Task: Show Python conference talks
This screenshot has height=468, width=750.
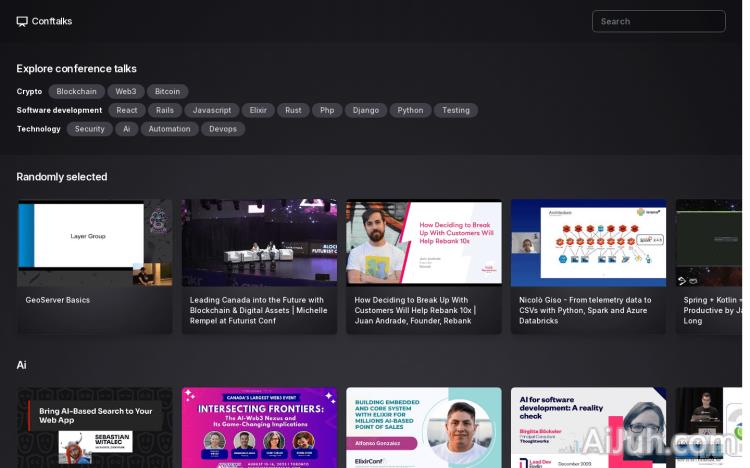Action: (x=410, y=110)
